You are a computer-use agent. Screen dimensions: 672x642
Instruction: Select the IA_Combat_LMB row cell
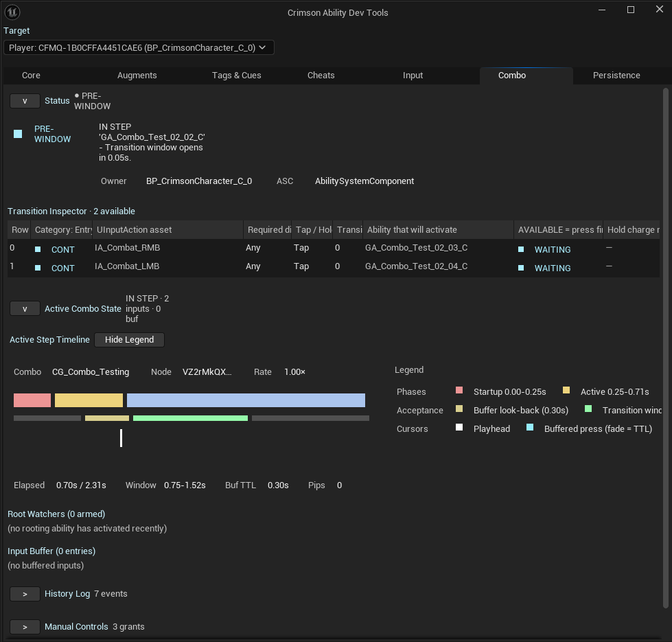coord(127,266)
